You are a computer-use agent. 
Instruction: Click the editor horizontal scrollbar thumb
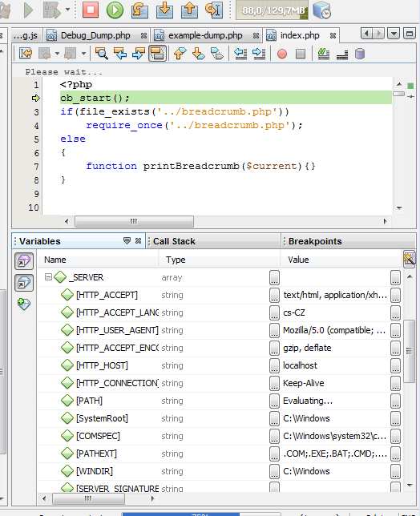pos(134,221)
